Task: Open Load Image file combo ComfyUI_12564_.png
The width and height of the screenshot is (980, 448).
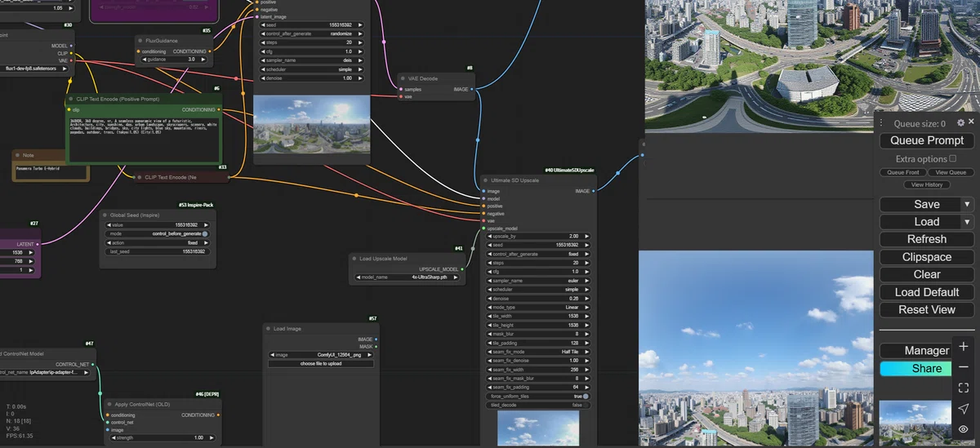Action: click(321, 354)
